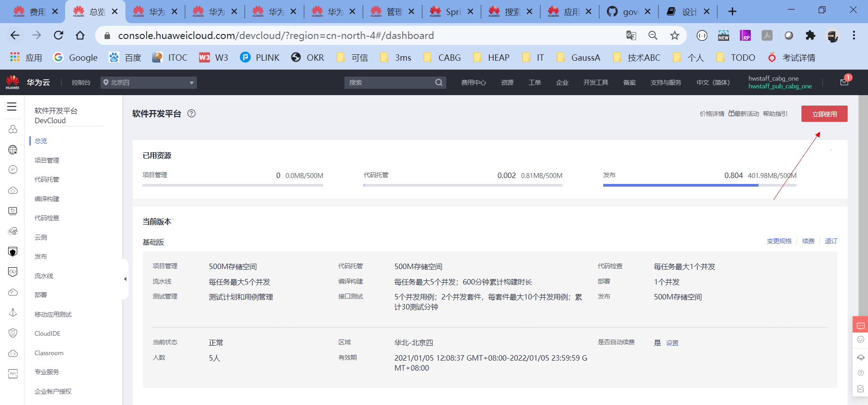Click the floating edit note icon

[860, 389]
